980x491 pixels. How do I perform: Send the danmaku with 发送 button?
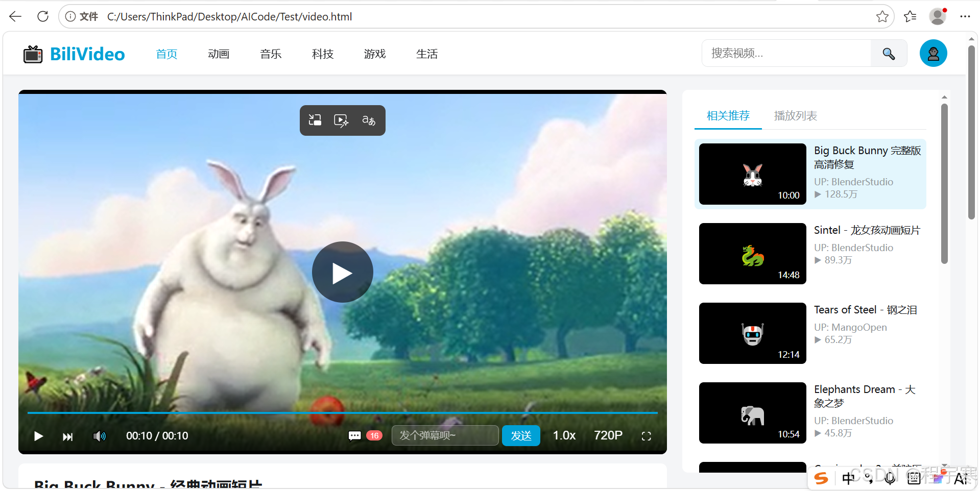click(x=521, y=435)
